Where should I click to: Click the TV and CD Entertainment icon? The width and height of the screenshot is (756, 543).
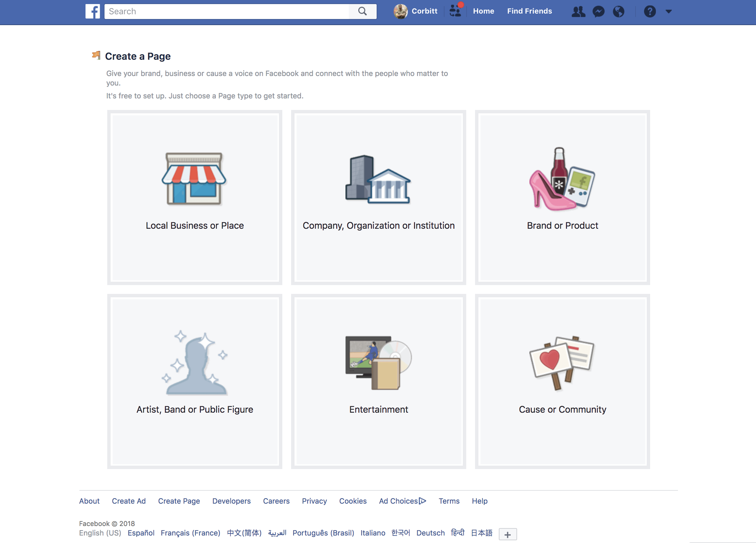(378, 362)
